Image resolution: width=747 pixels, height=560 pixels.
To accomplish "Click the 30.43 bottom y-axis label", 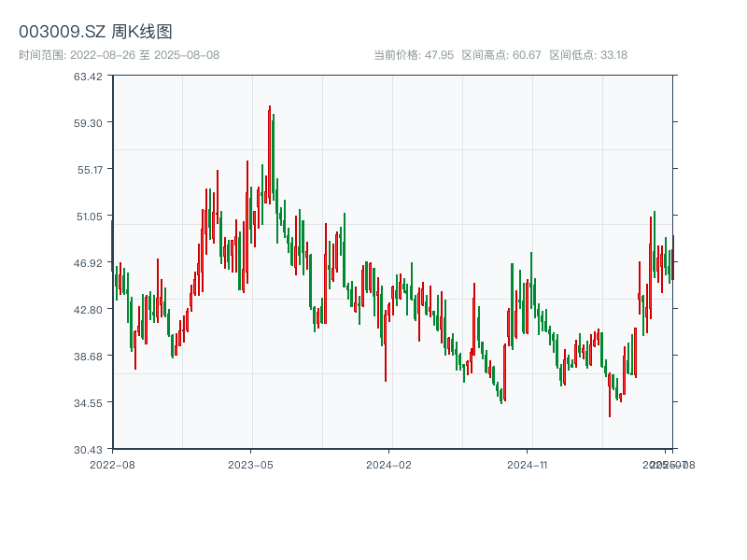I will click(89, 449).
